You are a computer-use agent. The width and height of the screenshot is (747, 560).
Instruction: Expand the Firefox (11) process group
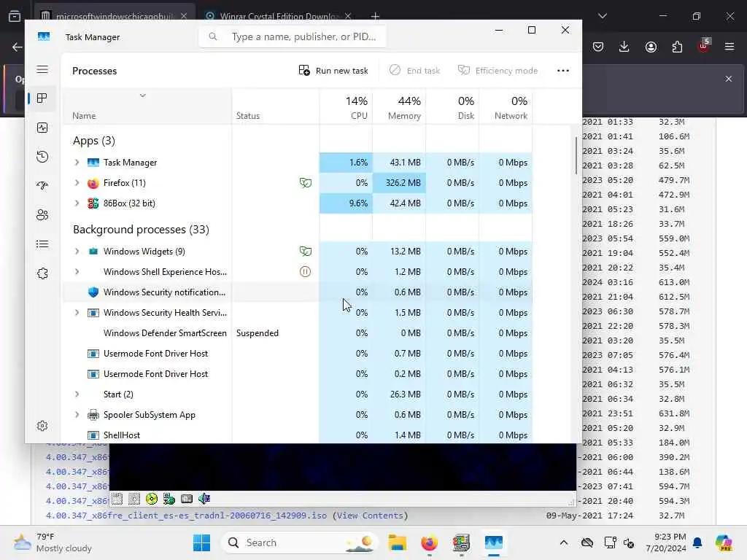[x=77, y=183]
